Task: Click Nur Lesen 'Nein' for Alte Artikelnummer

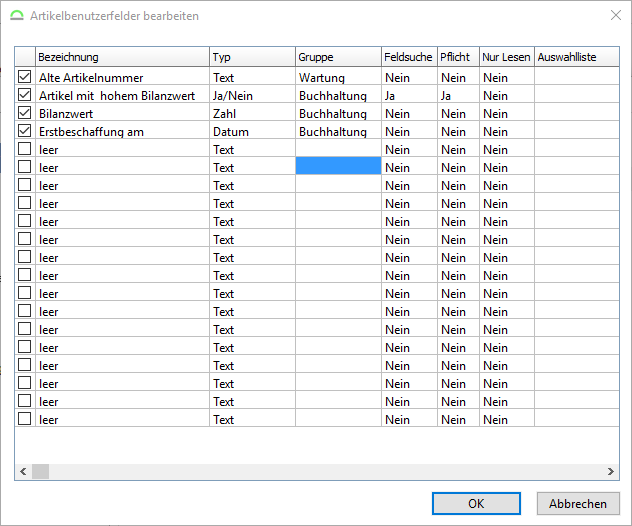Action: pos(507,76)
